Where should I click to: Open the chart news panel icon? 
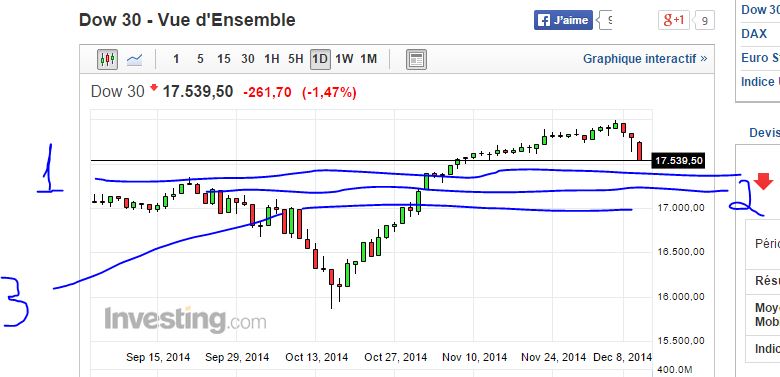[x=416, y=60]
